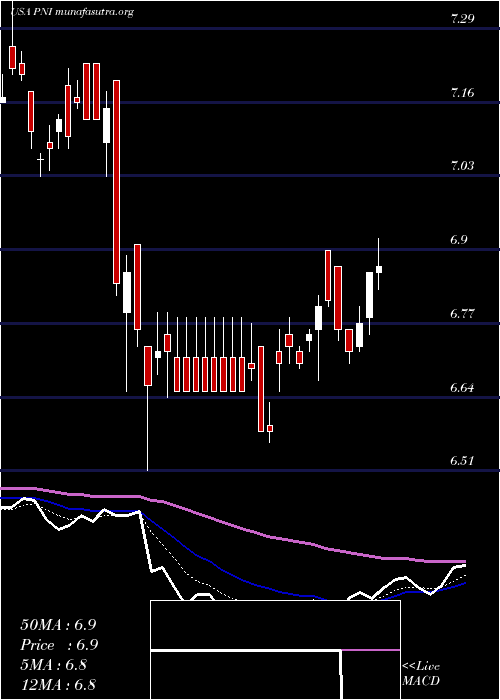
Task: Click the purple 50MA line
Action: point(232,524)
